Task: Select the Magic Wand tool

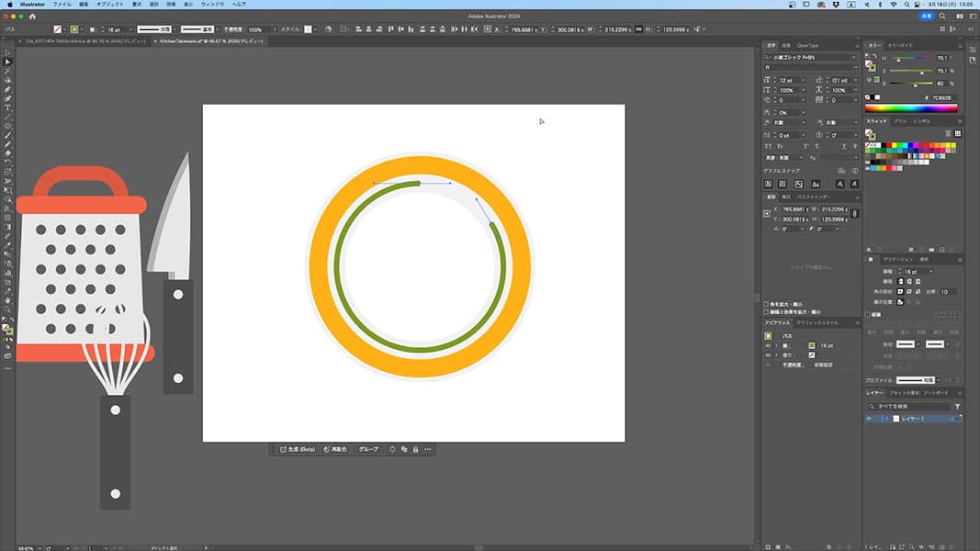Action: [7, 72]
